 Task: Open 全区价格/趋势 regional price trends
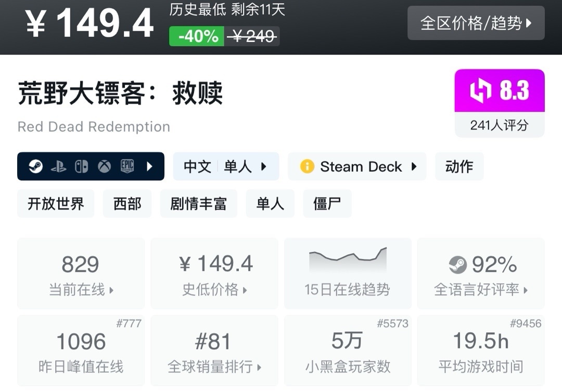coord(476,23)
